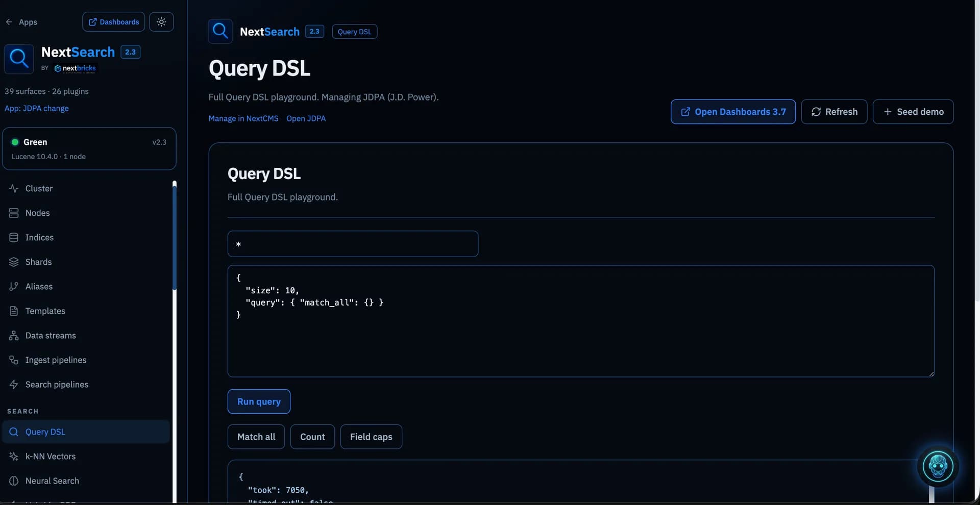Viewport: 980px width, 505px height.
Task: Follow the Manage in NextCMS link
Action: 243,118
